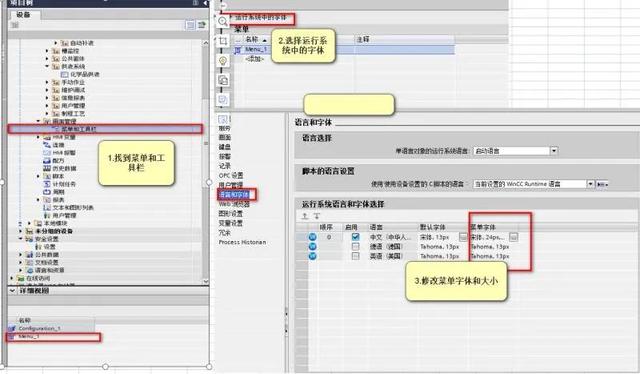The height and width of the screenshot is (374, 640).
Task: Click the <添加> add row entry
Action: click(x=255, y=59)
